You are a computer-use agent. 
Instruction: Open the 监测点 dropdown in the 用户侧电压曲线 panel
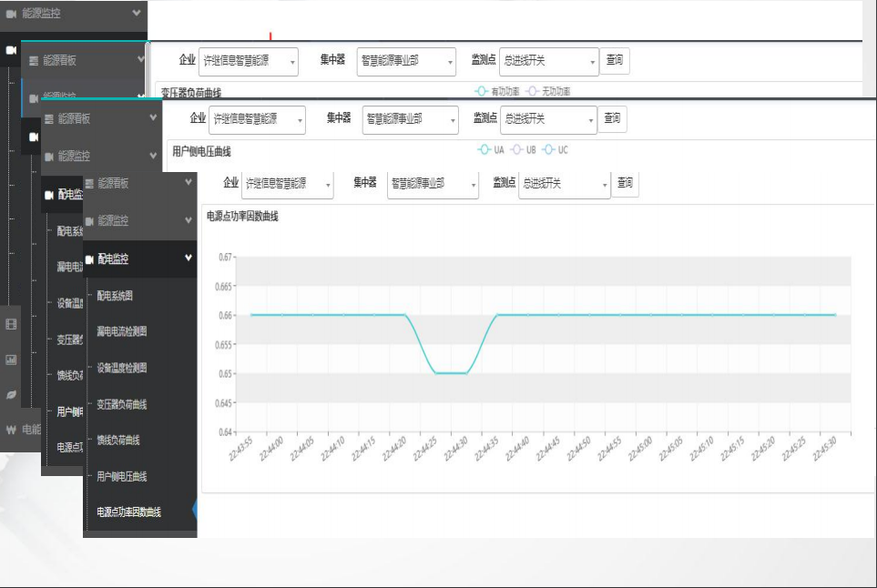[x=550, y=119]
